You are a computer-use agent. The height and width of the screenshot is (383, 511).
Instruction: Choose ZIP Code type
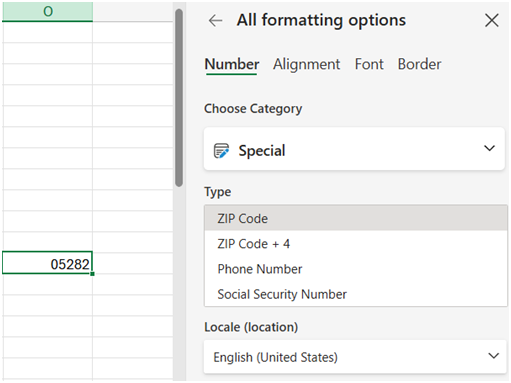coord(356,218)
